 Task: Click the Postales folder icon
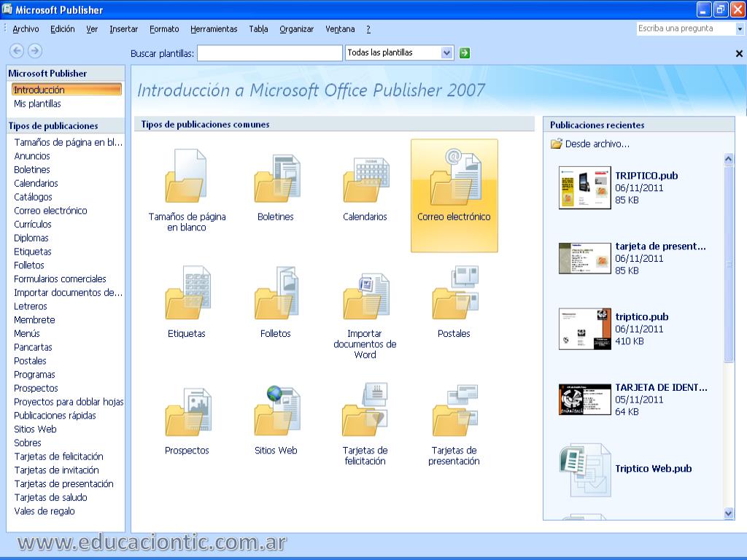tap(454, 295)
